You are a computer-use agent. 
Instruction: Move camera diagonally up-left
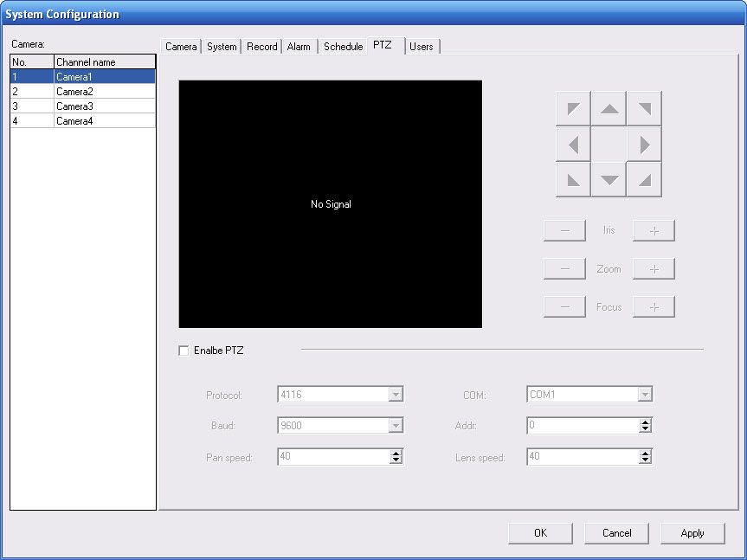pyautogui.click(x=573, y=109)
